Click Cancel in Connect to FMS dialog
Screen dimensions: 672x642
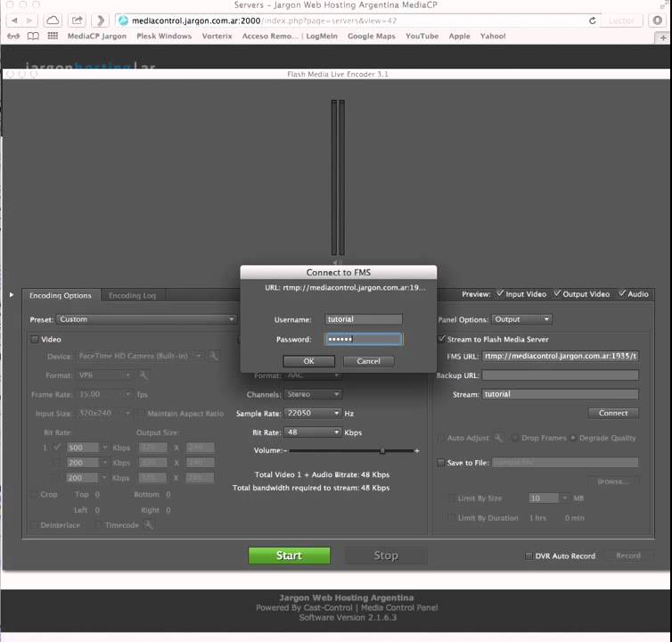pos(369,361)
